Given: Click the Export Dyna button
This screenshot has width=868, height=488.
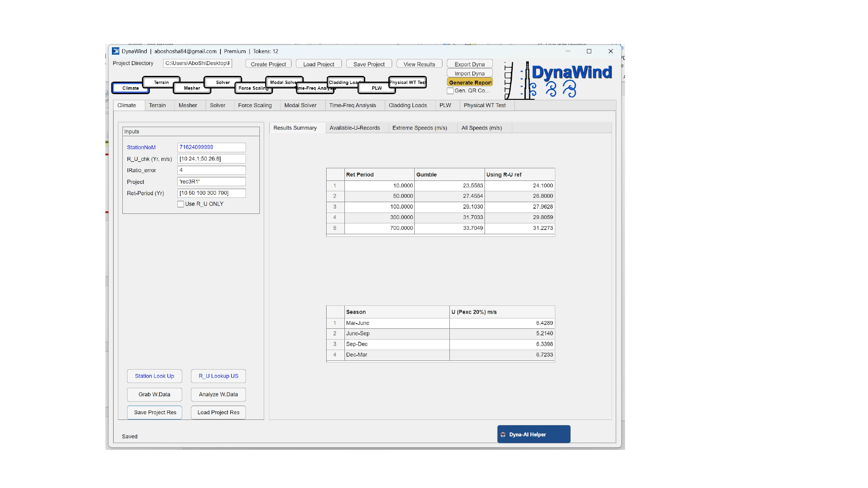Looking at the screenshot, I should point(469,63).
